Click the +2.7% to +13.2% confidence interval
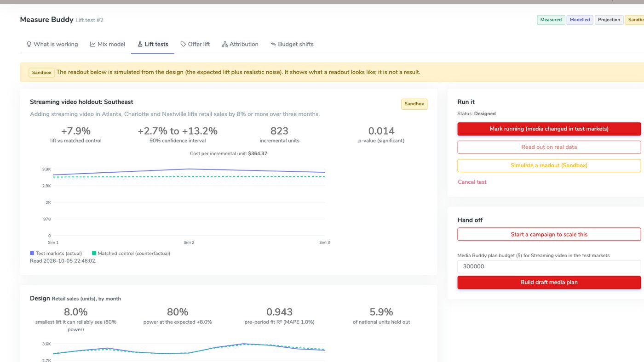 178,131
